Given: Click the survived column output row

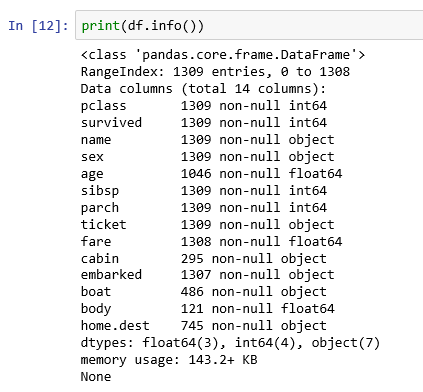Looking at the screenshot, I should coord(204,123).
